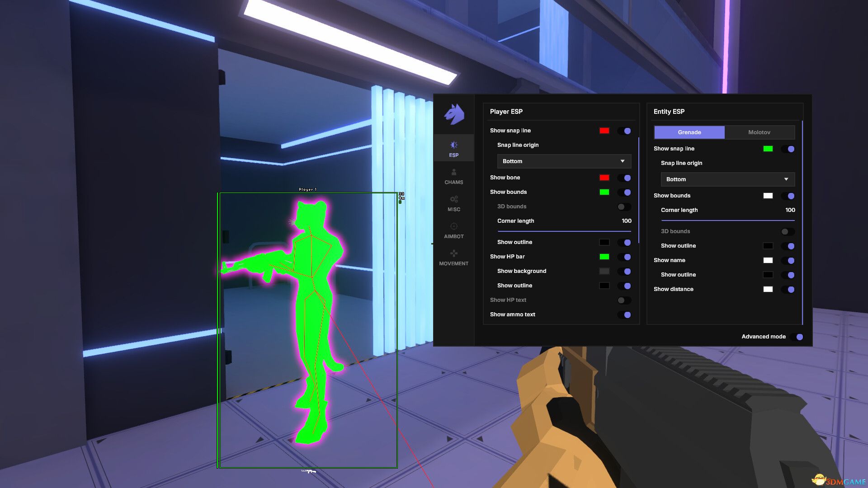Disable Show ammo text toggle
Viewport: 868px width, 488px height.
tap(624, 315)
